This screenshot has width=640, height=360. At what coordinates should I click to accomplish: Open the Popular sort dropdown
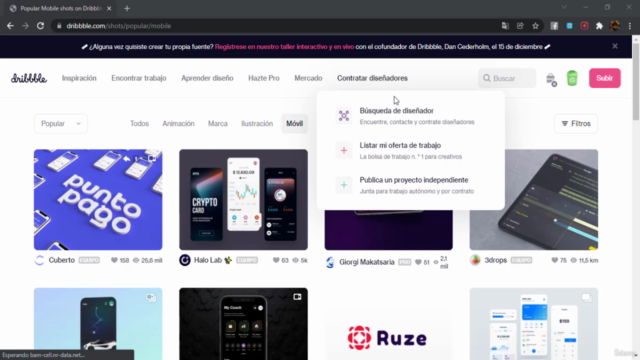tap(60, 124)
